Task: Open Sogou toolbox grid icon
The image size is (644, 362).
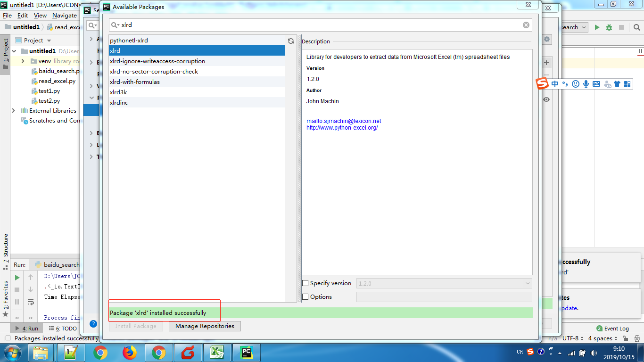Action: [x=627, y=84]
